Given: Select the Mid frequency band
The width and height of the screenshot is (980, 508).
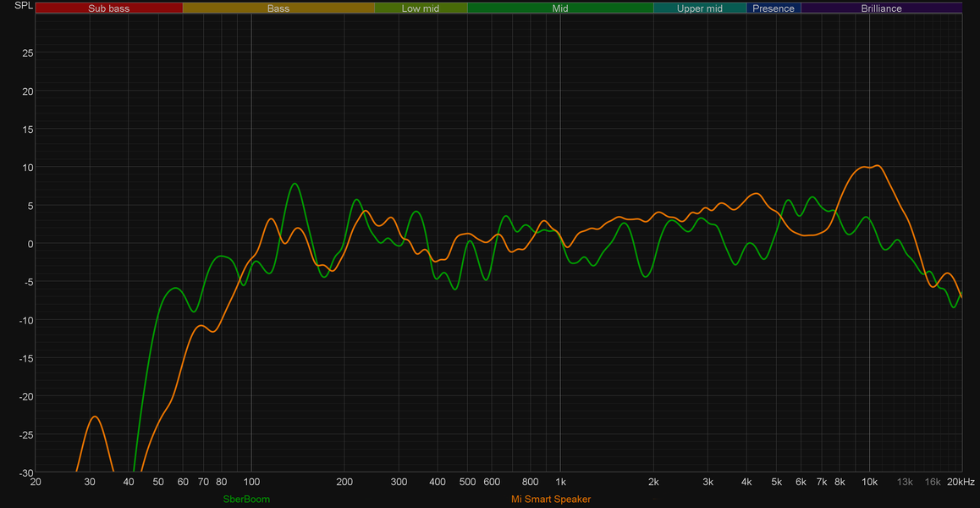Looking at the screenshot, I should coord(560,8).
